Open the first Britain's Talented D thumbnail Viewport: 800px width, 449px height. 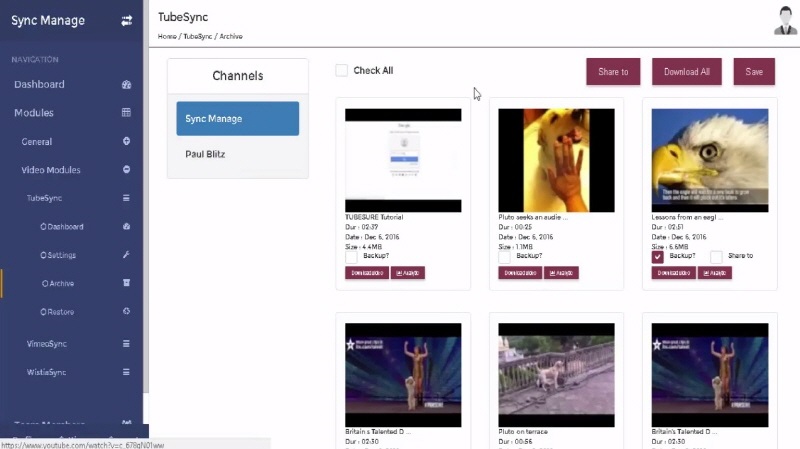pos(403,375)
